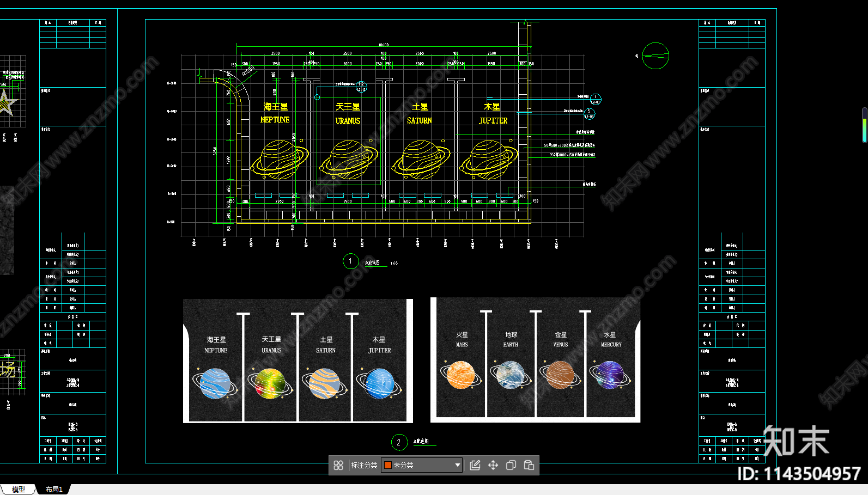The height and width of the screenshot is (495, 868).
Task: Select the edit annotation pencil icon
Action: (475, 465)
